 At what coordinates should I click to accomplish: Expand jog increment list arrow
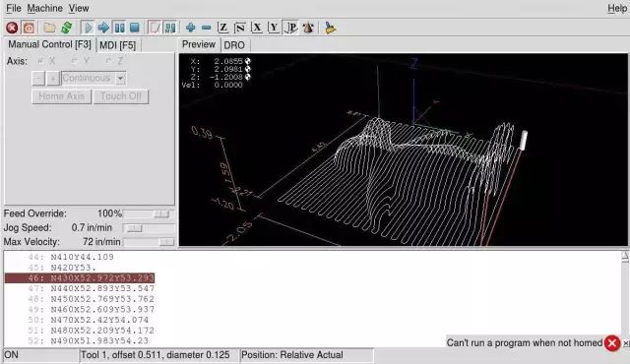click(x=120, y=79)
